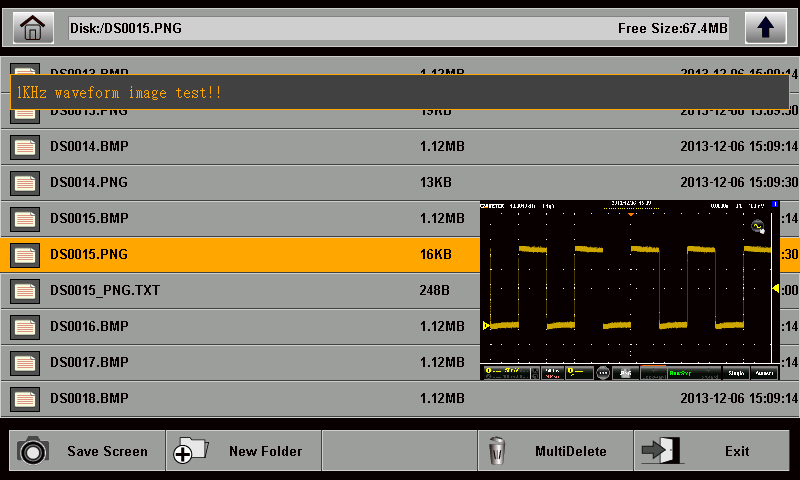Select the highlighted DS0015.PNG file name
The width and height of the screenshot is (800, 480).
89,254
